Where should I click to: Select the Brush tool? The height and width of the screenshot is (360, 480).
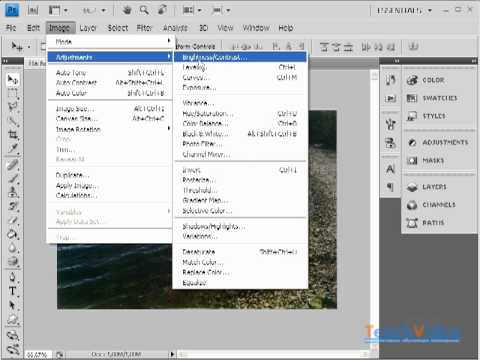13,178
